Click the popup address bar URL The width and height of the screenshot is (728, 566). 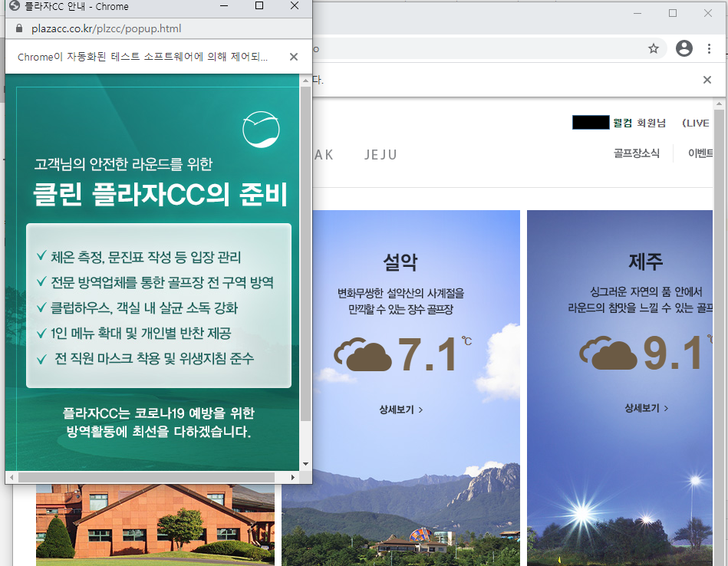107,28
